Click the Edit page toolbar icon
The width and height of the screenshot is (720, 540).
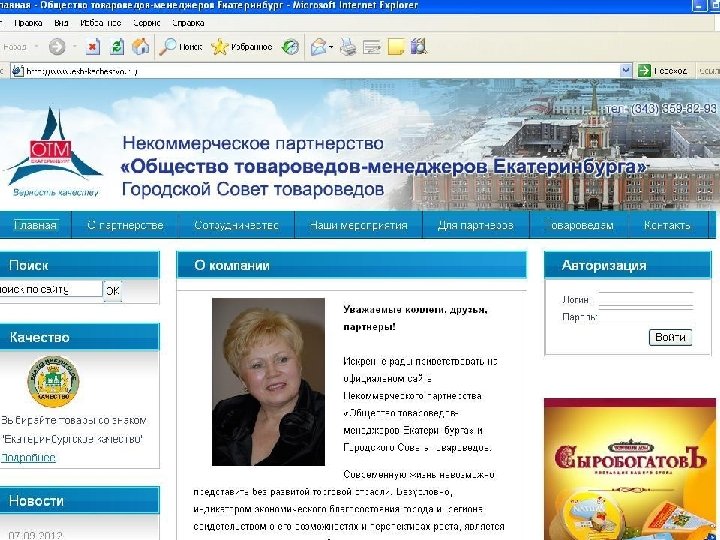(x=371, y=47)
